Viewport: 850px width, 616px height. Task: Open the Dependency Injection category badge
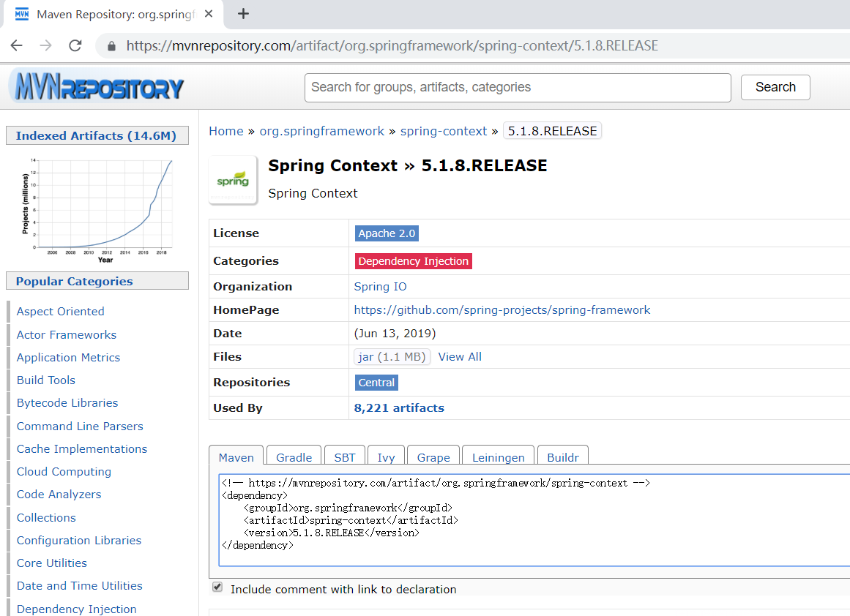pyautogui.click(x=413, y=261)
